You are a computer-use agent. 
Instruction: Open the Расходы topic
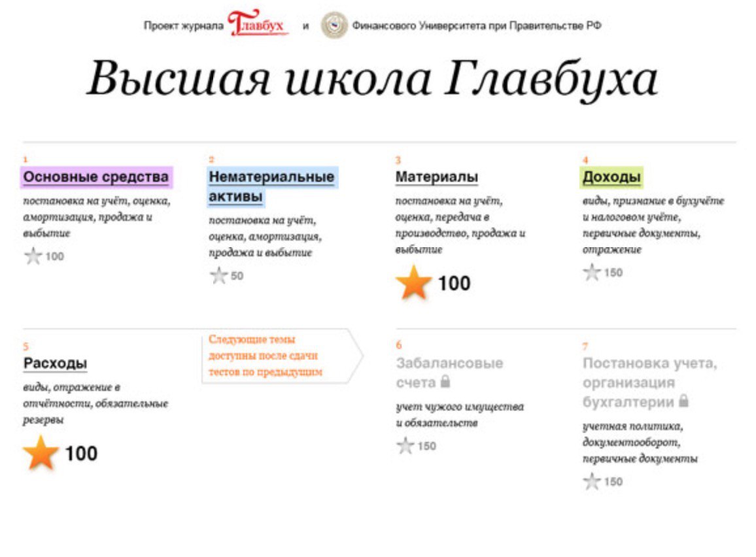pyautogui.click(x=56, y=363)
